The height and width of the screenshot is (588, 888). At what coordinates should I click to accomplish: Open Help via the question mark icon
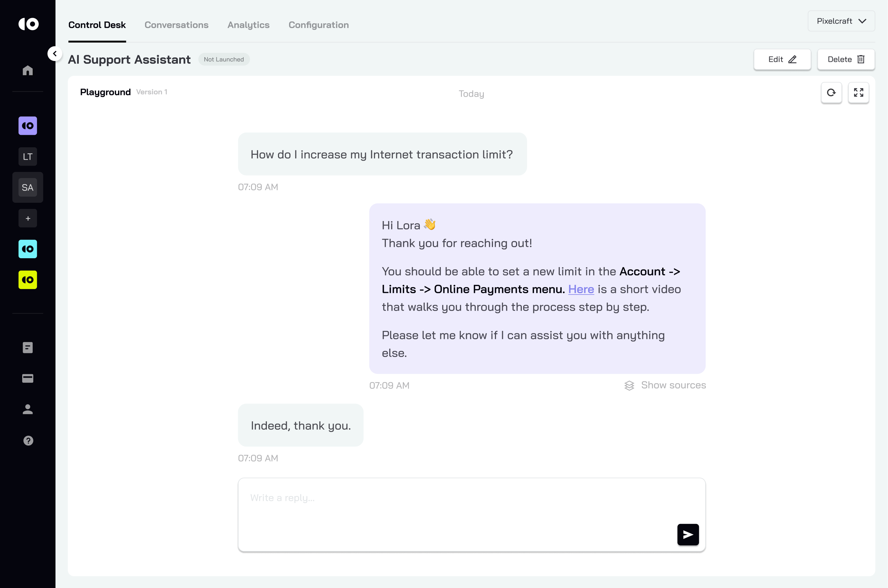tap(28, 441)
